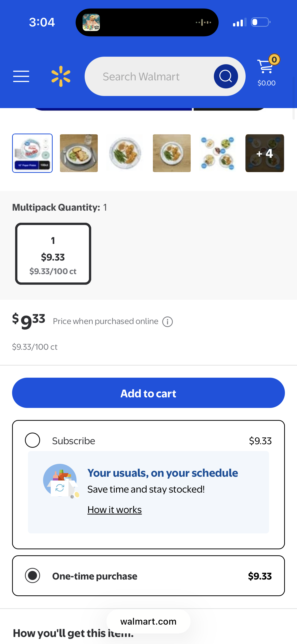Select the Subscribe radio option

(32, 440)
